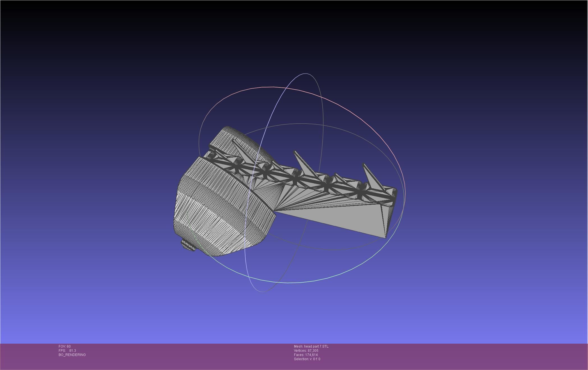Click the 'Vertices: 87,305' entry
This screenshot has height=370, width=588.
306,351
